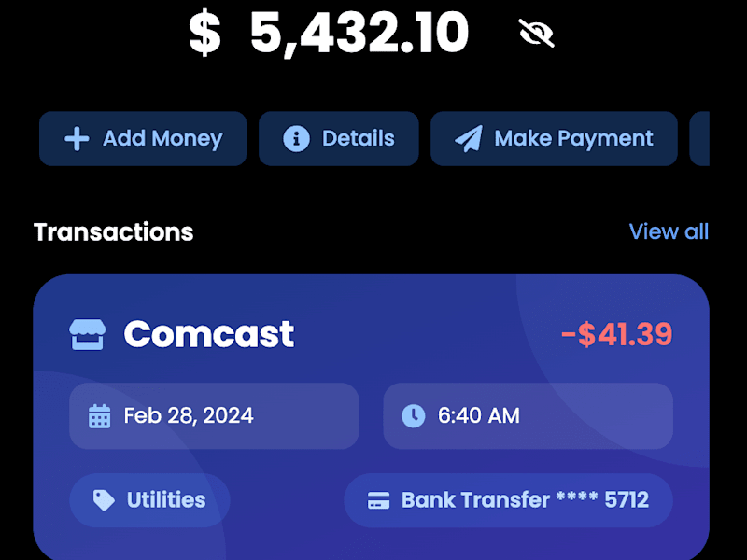Viewport: 747px width, 560px height.
Task: Select the Bank Transfer **** 5712 chip
Action: [508, 500]
